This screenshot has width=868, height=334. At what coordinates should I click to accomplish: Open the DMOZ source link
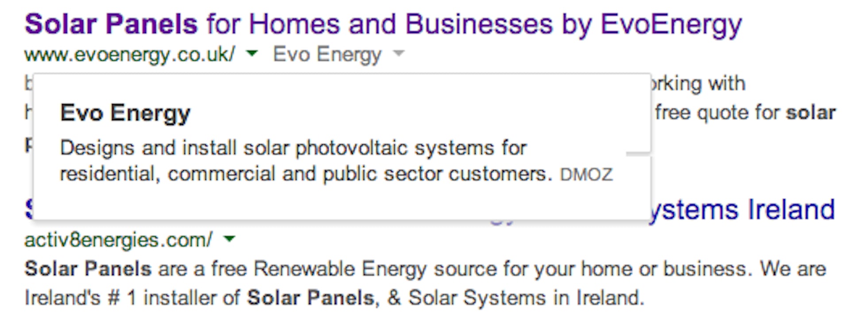[x=586, y=175]
